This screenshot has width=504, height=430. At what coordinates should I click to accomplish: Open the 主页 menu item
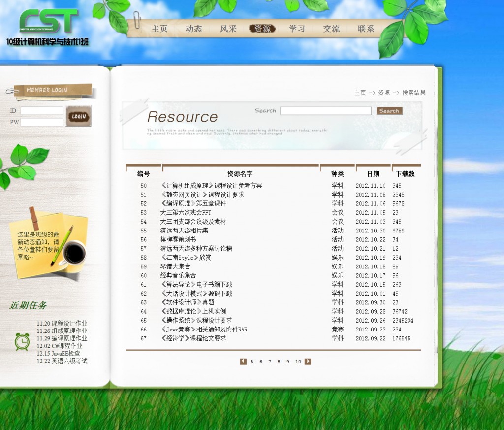(159, 29)
